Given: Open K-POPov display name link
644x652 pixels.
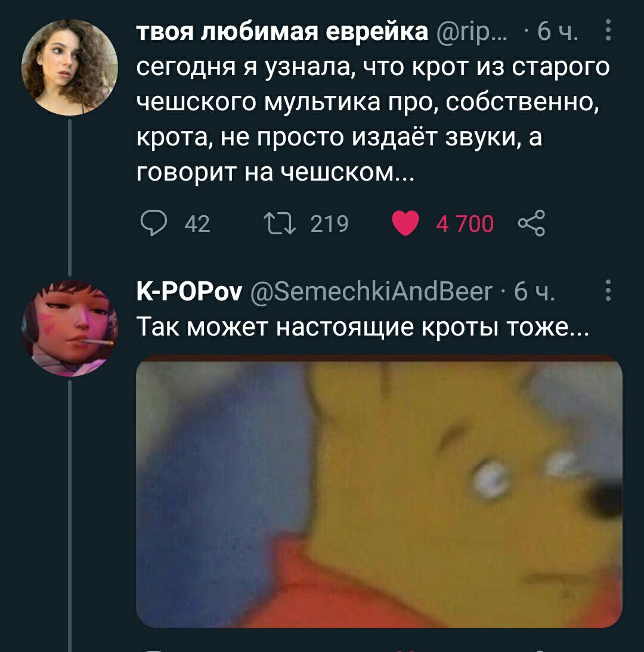Looking at the screenshot, I should (x=189, y=291).
